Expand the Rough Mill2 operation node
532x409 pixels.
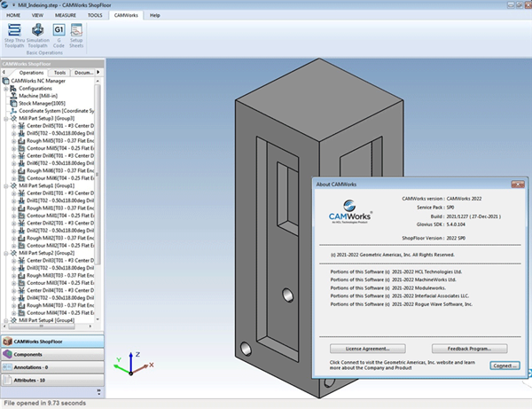pyautogui.click(x=13, y=239)
